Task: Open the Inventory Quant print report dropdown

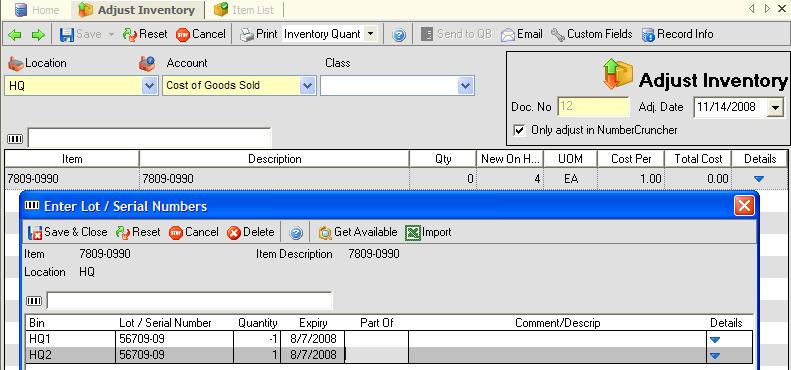Action: point(370,34)
